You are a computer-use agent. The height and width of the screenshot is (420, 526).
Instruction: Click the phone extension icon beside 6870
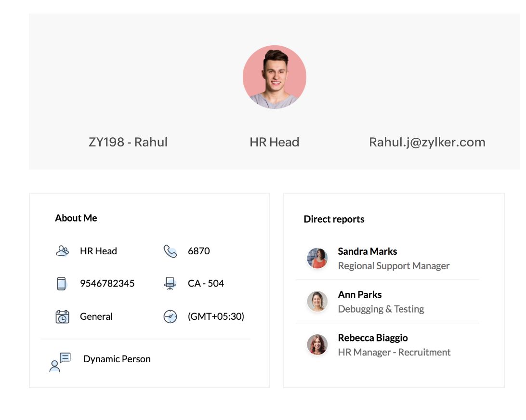[170, 251]
